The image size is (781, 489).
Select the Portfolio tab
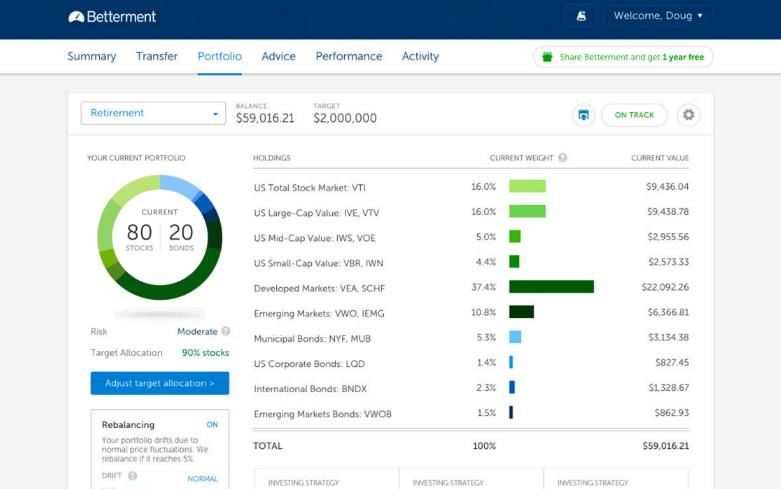tap(220, 56)
